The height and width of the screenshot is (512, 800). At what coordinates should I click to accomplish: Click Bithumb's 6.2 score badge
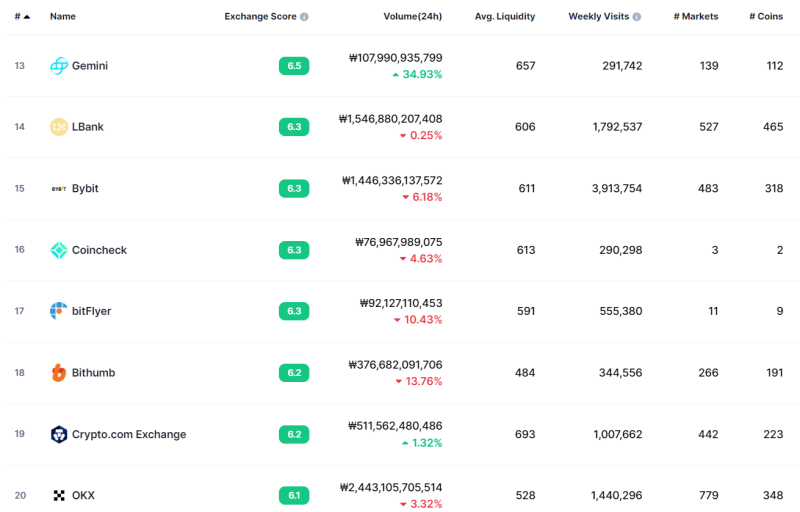pyautogui.click(x=294, y=373)
